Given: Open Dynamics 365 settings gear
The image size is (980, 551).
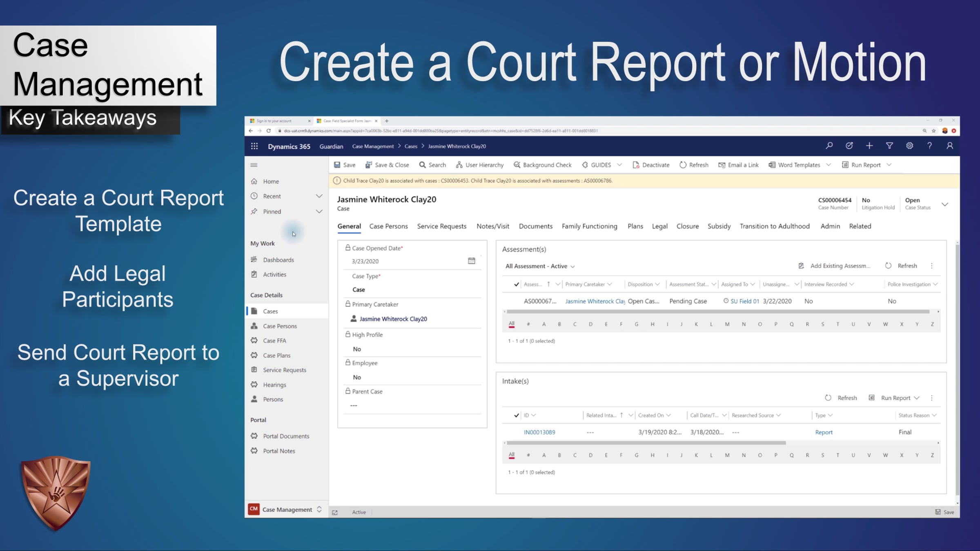Looking at the screenshot, I should (910, 146).
